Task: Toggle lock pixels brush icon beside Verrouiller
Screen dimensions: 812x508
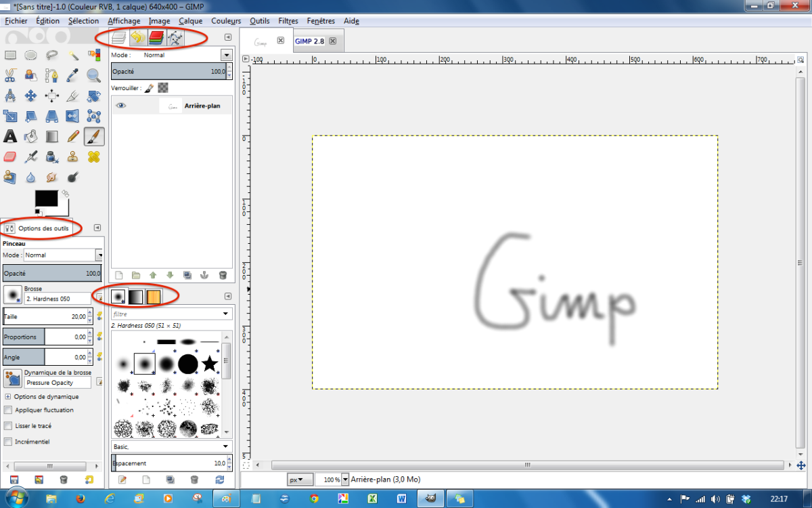Action: tap(149, 88)
